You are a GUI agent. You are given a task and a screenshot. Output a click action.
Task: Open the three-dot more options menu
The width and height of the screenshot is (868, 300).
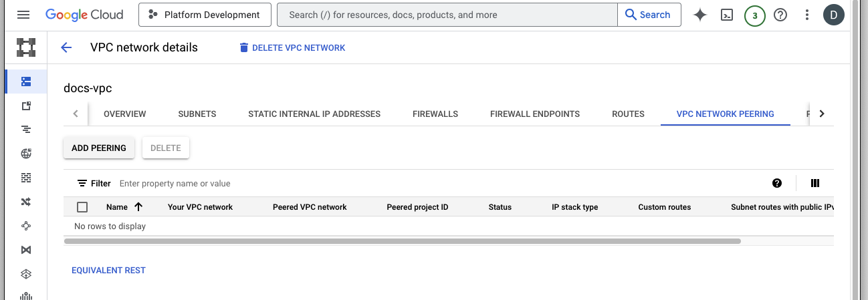(x=807, y=15)
